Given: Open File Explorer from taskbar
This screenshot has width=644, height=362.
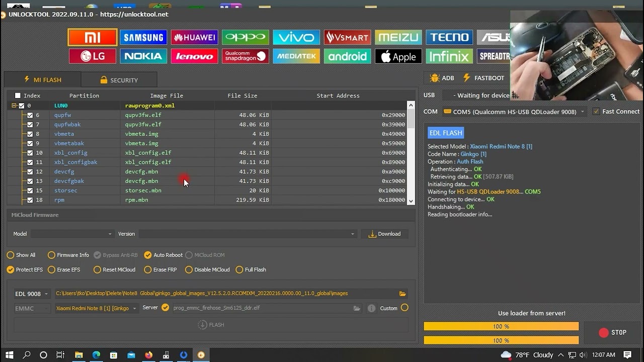Looking at the screenshot, I should pyautogui.click(x=78, y=355).
